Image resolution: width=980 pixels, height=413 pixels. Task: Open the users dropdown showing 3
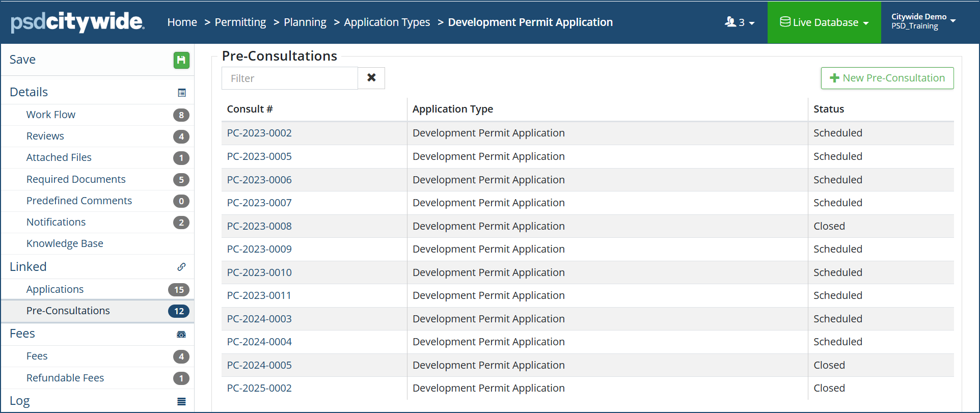point(740,22)
